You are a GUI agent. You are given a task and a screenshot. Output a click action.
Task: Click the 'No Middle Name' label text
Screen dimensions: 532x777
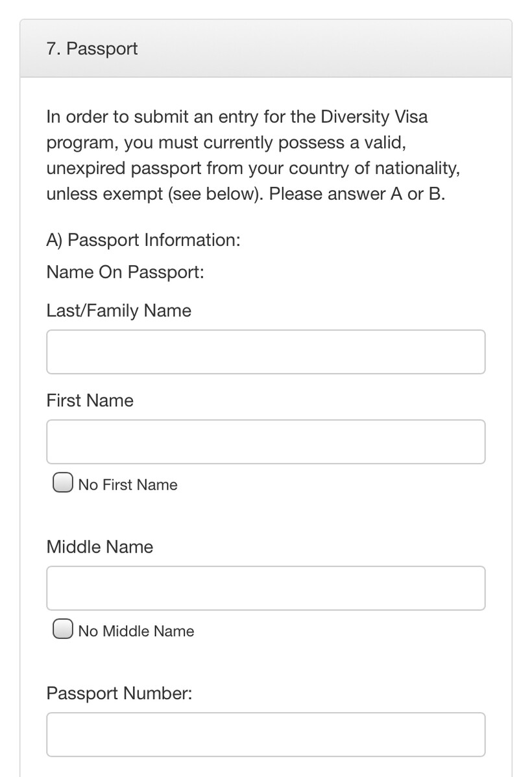click(x=136, y=631)
